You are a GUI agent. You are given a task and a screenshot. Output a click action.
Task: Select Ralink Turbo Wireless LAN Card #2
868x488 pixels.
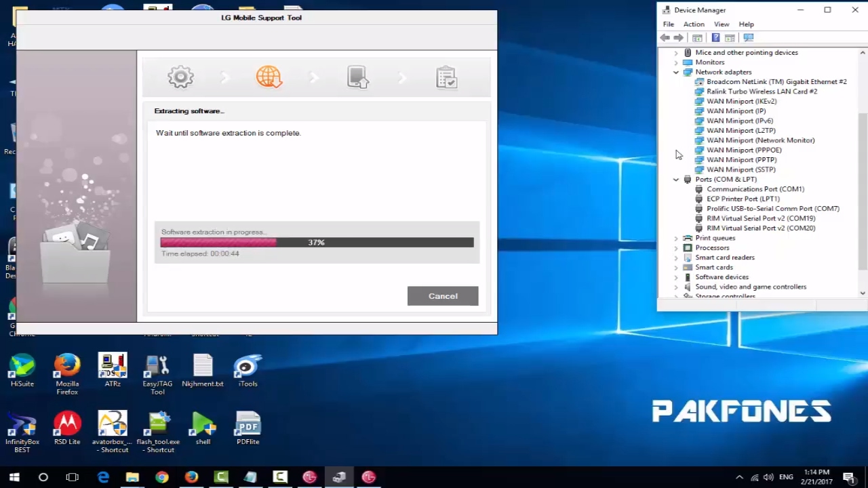762,91
